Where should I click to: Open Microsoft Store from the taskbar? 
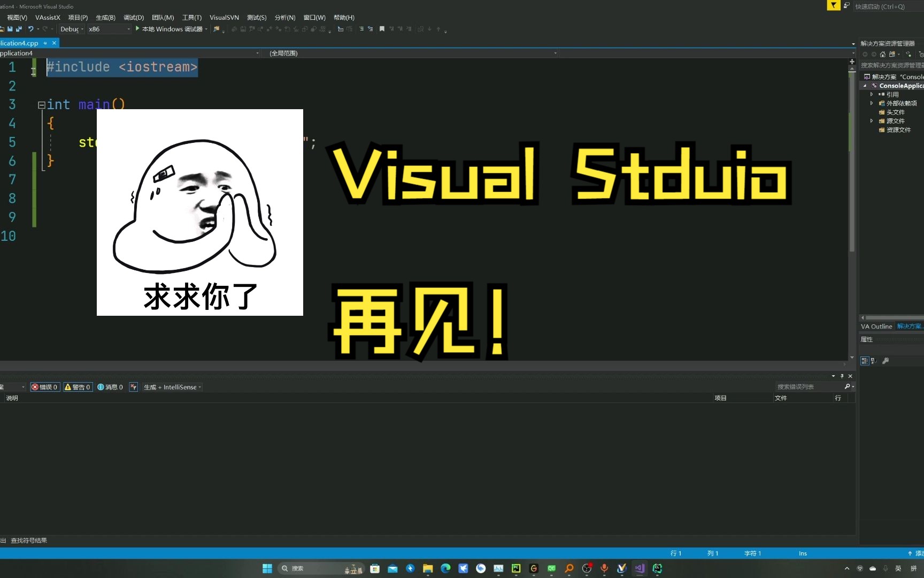pos(375,568)
